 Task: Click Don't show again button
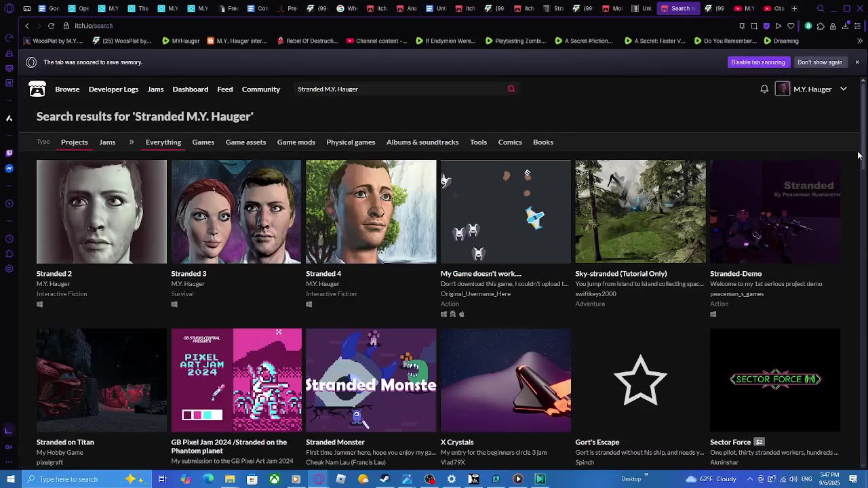820,62
